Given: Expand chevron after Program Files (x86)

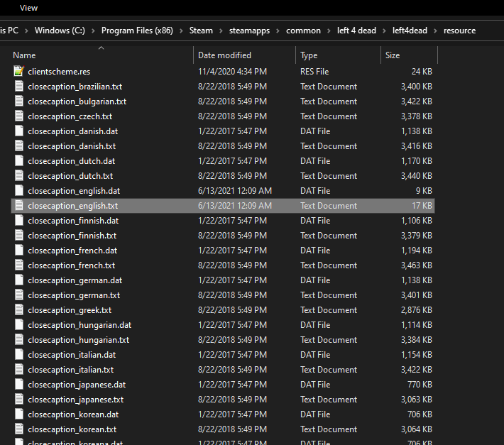Looking at the screenshot, I should (181, 31).
